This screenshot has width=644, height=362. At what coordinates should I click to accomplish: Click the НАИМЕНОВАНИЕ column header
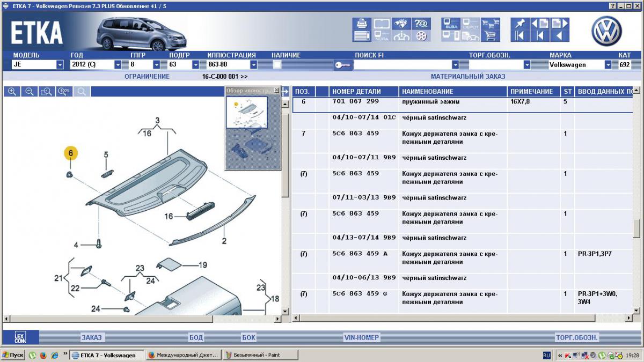click(x=453, y=92)
